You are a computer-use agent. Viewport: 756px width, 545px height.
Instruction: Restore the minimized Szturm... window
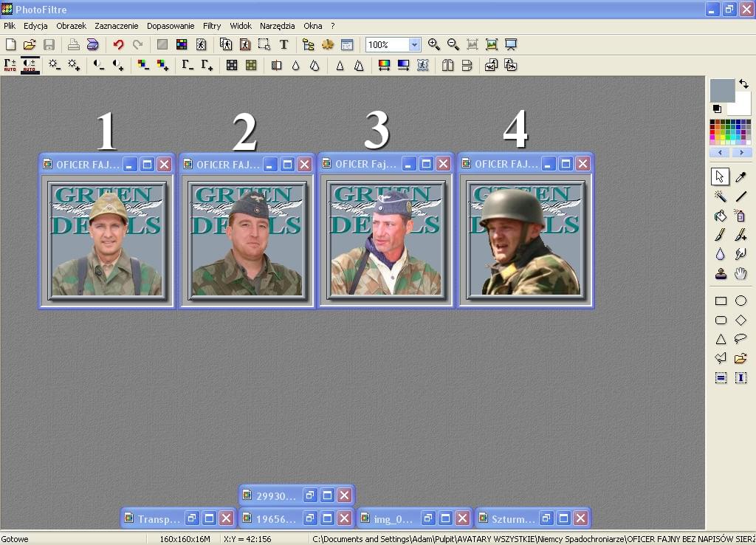coord(546,519)
